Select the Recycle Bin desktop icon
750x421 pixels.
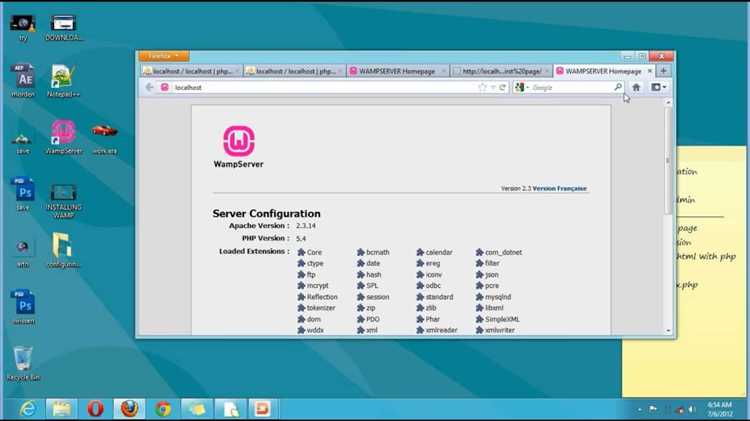pos(23,364)
